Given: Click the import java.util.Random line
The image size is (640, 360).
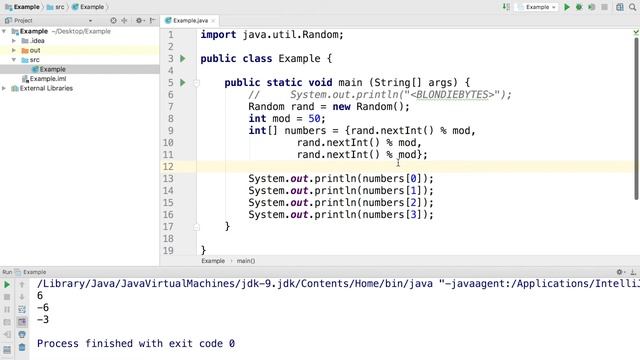Looking at the screenshot, I should tap(272, 35).
